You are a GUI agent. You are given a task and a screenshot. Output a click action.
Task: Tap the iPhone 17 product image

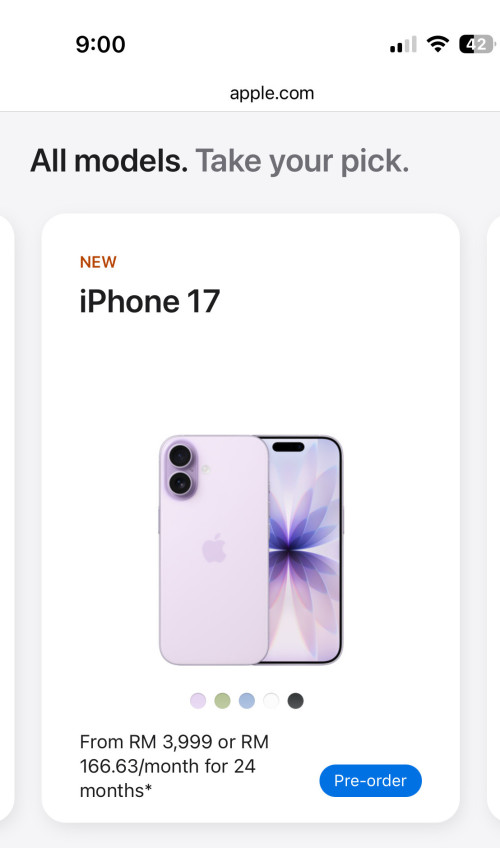point(251,550)
